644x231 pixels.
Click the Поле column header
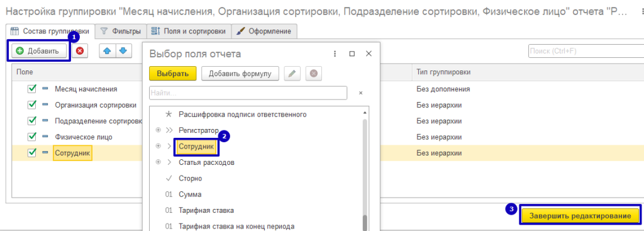click(x=25, y=72)
